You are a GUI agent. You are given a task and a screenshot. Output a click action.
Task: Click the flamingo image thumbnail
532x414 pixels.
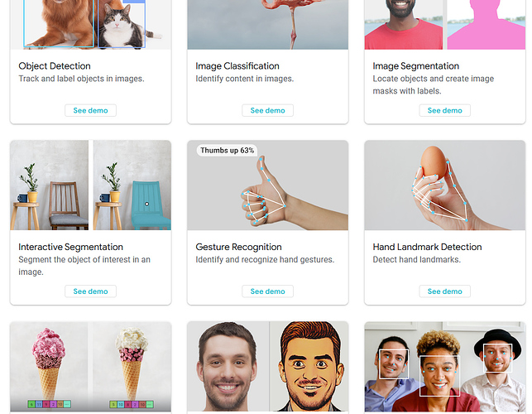point(268,25)
